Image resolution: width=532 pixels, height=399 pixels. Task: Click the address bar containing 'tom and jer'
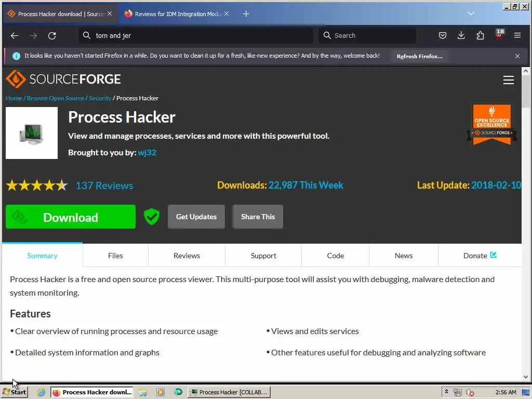[x=195, y=36]
